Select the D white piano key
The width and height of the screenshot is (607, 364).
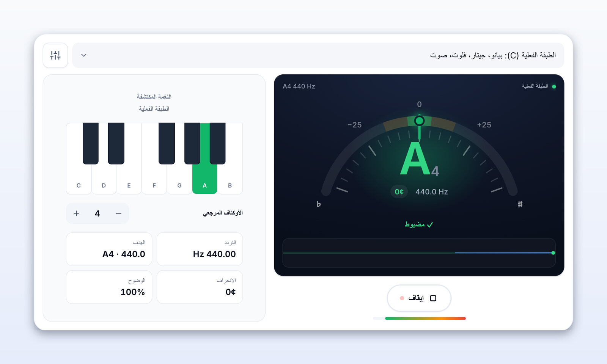coord(104,178)
